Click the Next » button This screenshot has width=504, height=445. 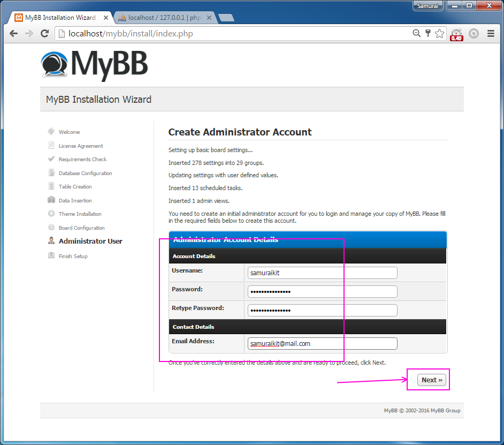(432, 380)
